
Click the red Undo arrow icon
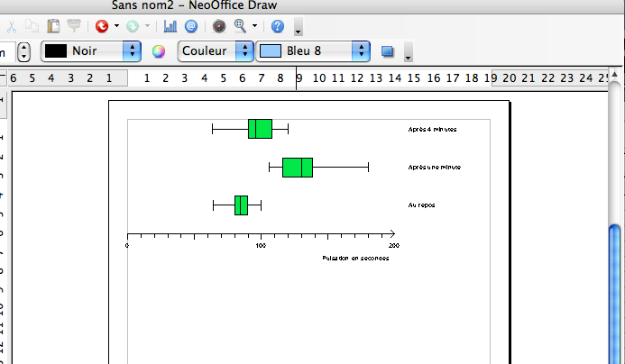[x=101, y=26]
